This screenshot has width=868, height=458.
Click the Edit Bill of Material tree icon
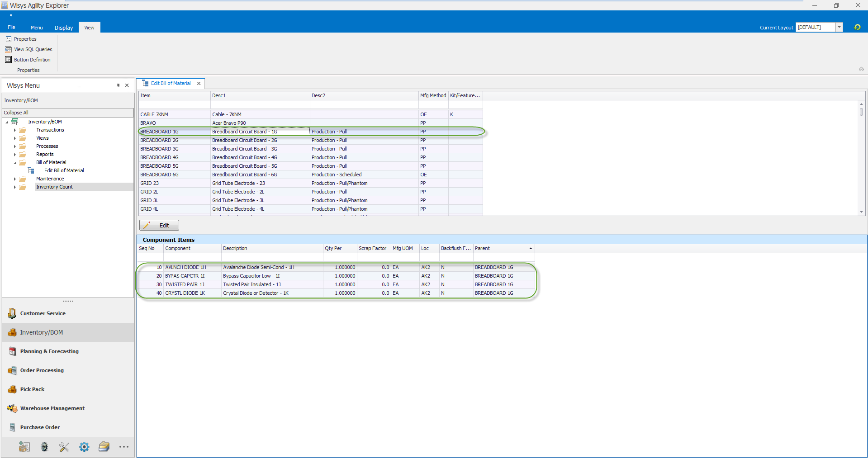coord(31,170)
